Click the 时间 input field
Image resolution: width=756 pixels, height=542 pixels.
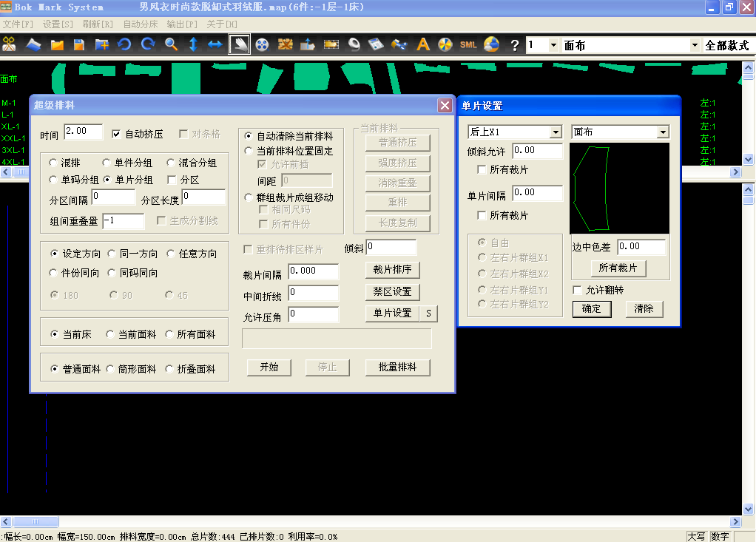[84, 132]
